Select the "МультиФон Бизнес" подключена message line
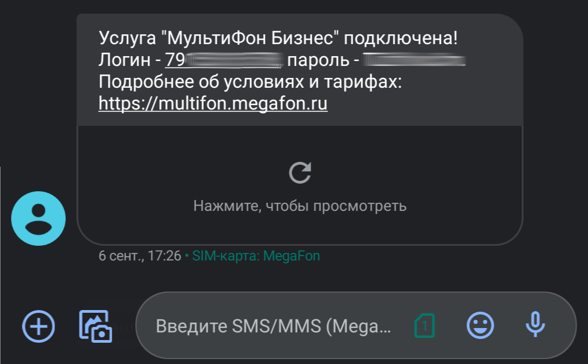This screenshot has height=364, width=588. coord(278,39)
